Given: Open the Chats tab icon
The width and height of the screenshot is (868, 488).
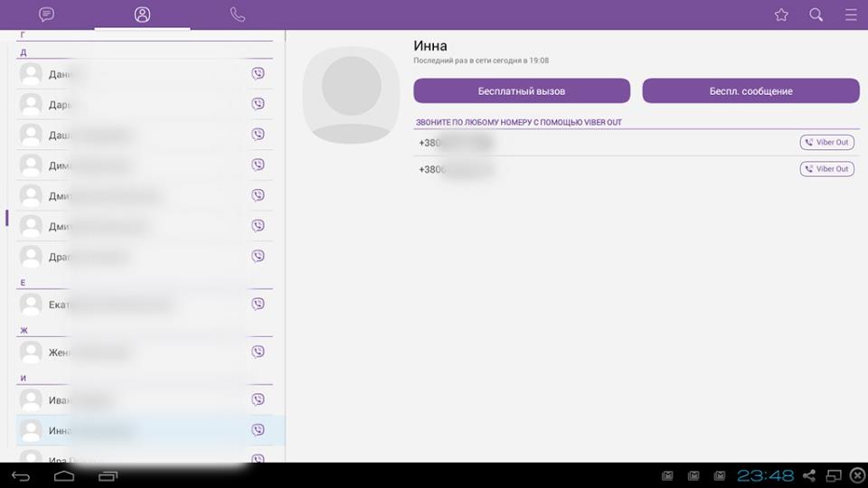Looking at the screenshot, I should [47, 14].
